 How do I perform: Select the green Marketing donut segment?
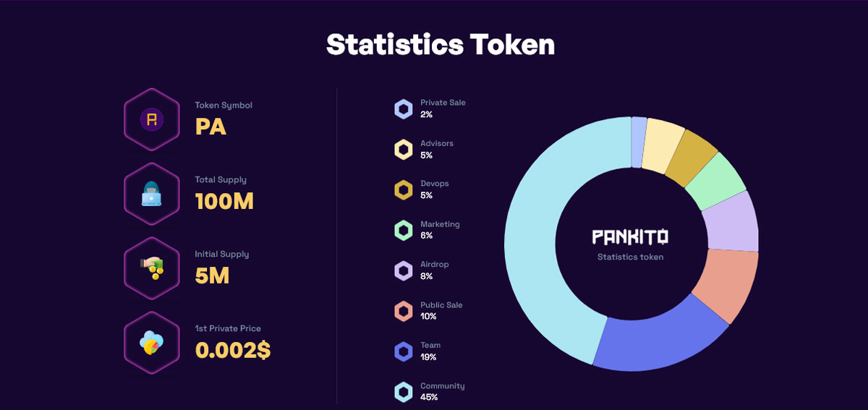pyautogui.click(x=715, y=181)
